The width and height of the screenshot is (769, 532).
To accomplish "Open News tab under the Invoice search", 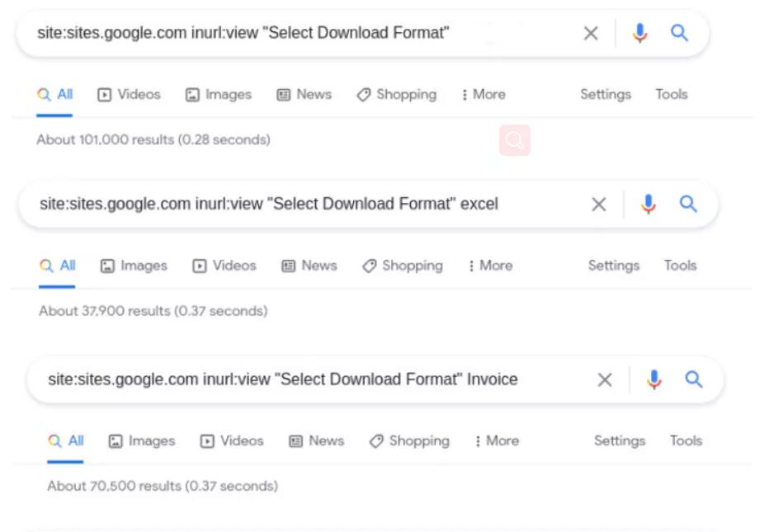I will [x=317, y=441].
